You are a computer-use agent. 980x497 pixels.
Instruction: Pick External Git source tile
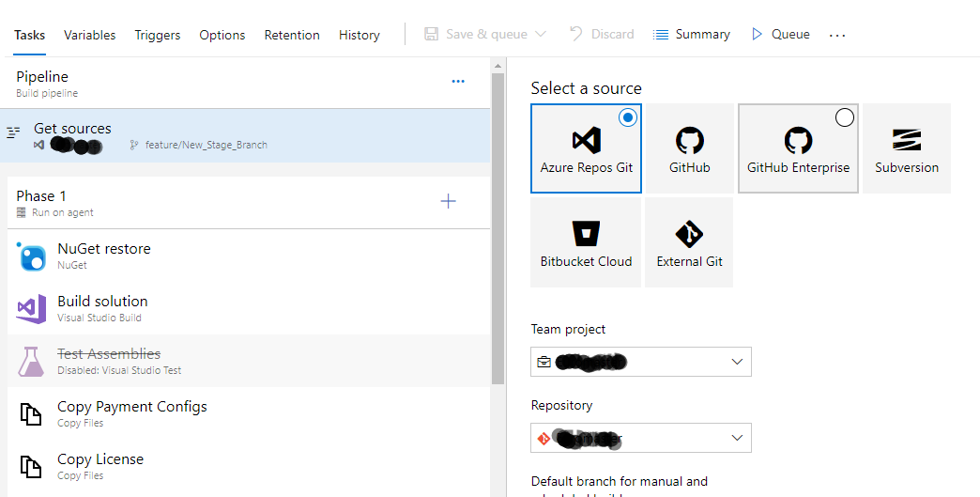[689, 242]
